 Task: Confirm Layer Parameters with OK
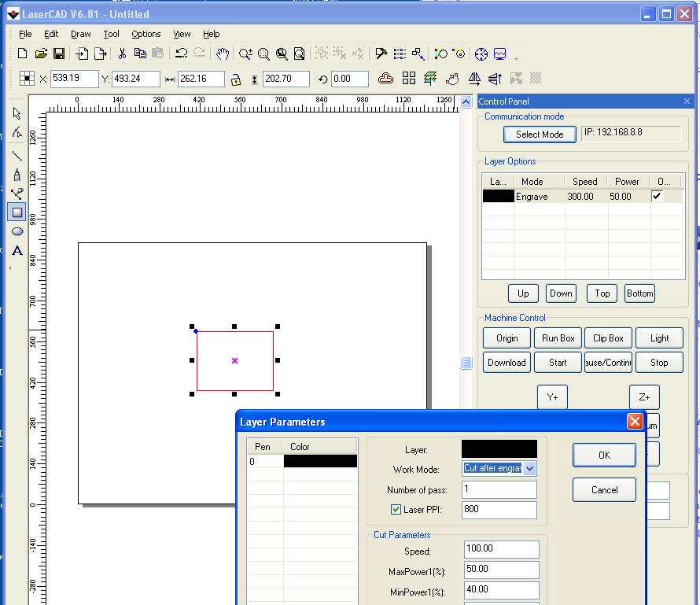pos(604,455)
